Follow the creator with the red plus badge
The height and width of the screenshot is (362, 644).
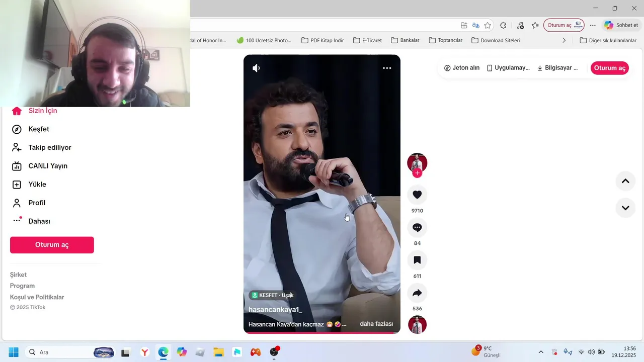(417, 173)
